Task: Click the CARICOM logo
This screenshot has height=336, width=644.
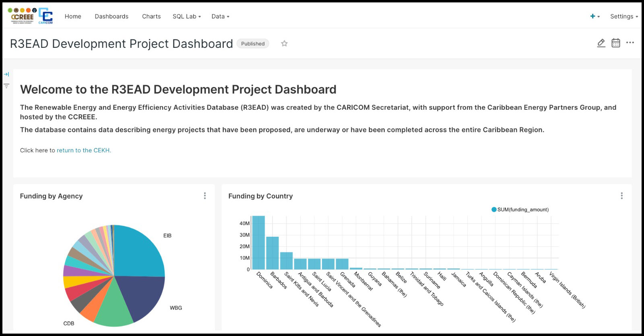Action: click(x=45, y=16)
